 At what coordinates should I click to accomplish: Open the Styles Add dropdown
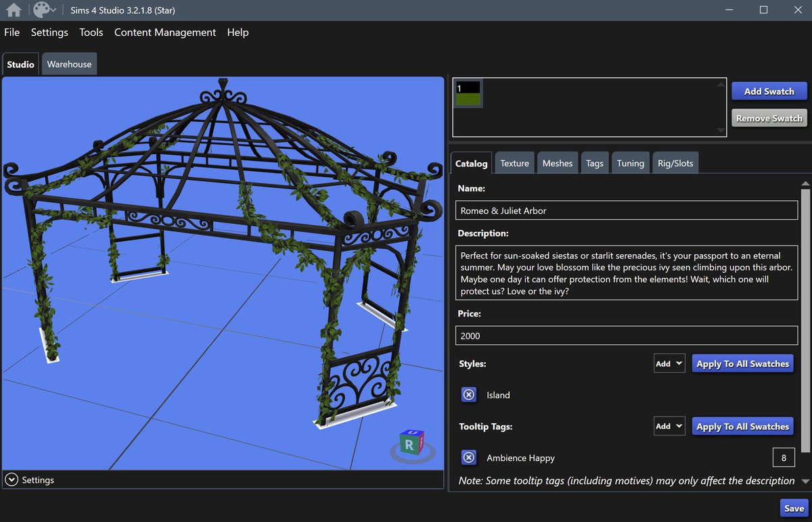pos(669,364)
